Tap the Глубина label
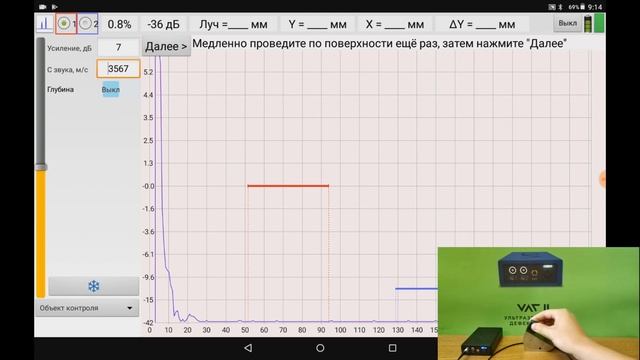640x360 pixels. coord(60,89)
